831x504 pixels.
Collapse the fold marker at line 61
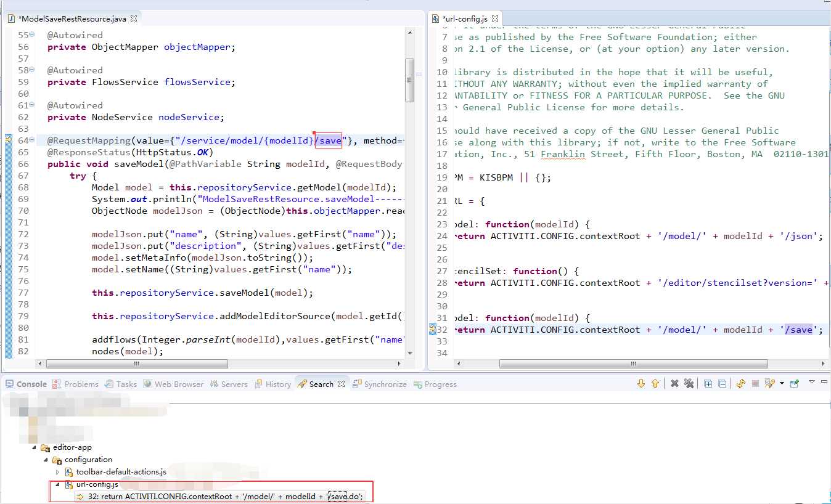32,105
